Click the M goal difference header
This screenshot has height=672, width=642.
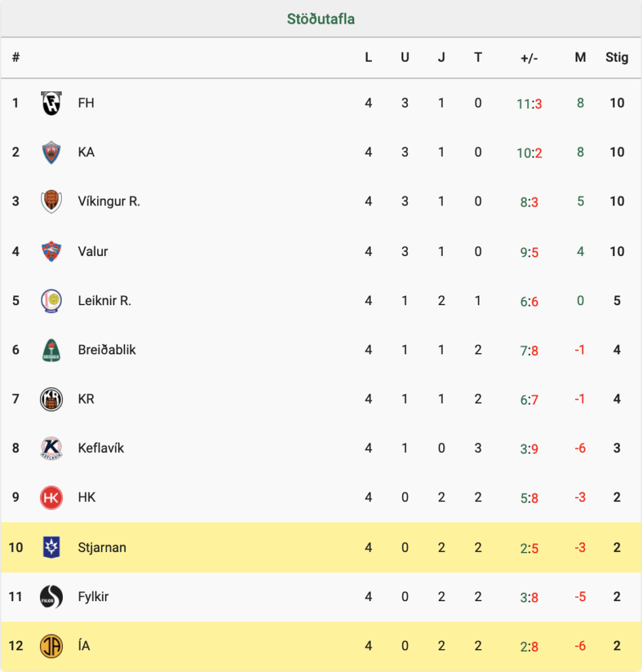580,57
